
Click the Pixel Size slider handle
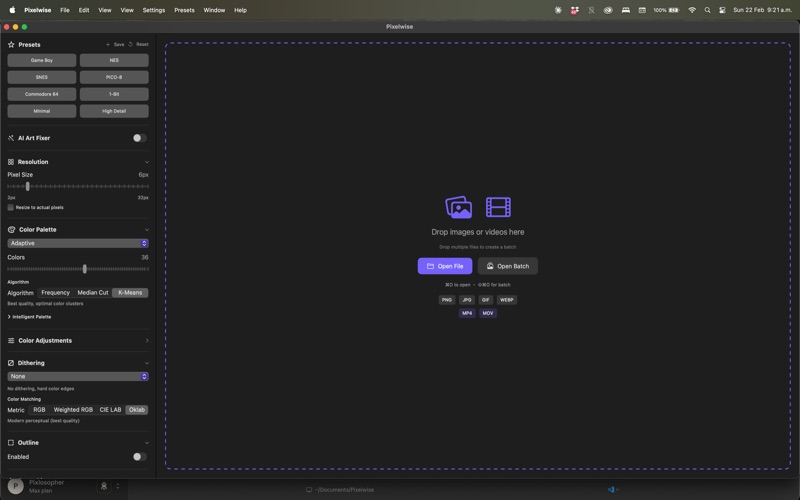(28, 186)
